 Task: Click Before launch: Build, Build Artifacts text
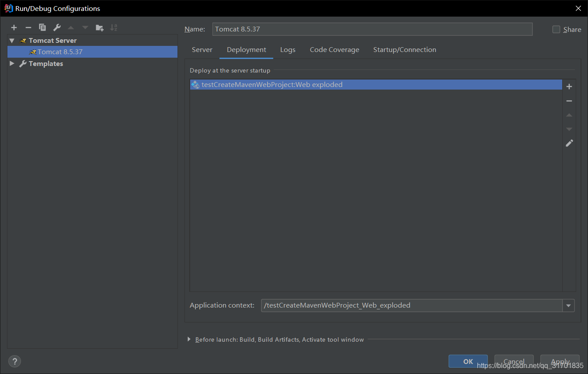pos(279,339)
